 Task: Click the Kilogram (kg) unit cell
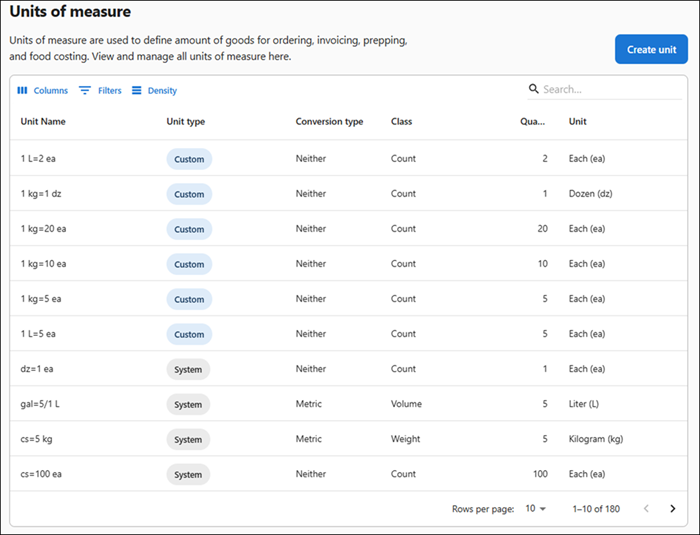tap(596, 439)
